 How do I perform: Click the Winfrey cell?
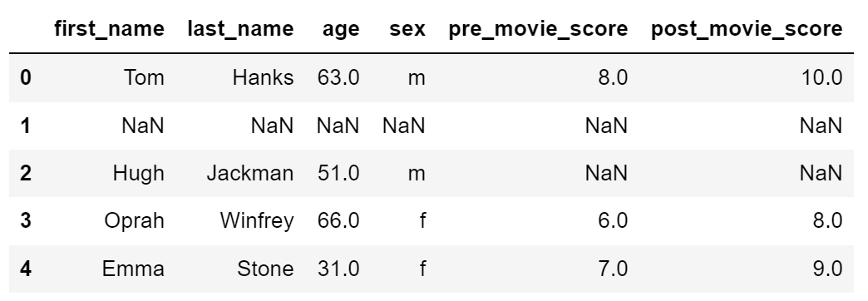coord(257,221)
